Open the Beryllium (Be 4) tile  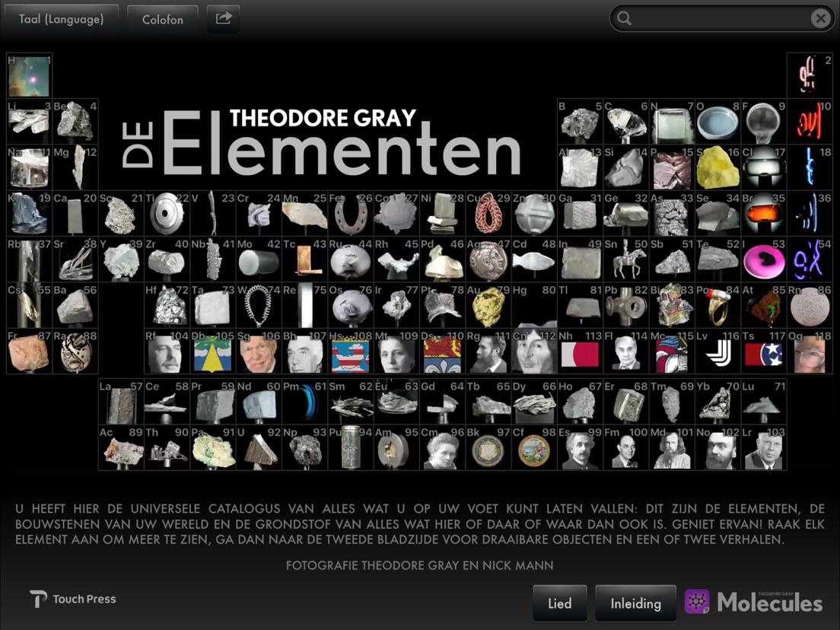click(75, 122)
